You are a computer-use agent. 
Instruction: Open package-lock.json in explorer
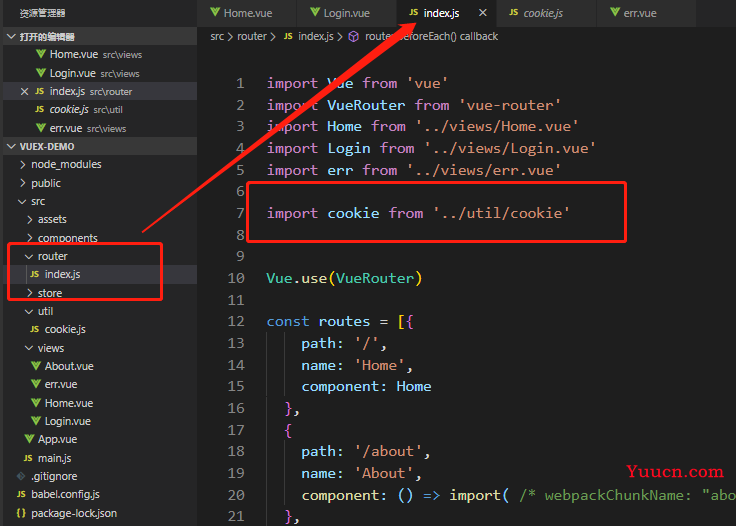[100, 513]
